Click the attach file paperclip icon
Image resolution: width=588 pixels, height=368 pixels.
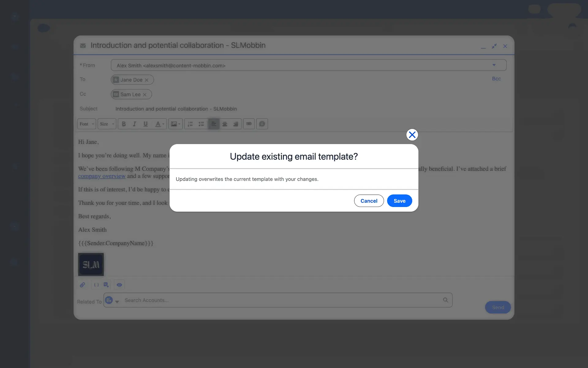82,285
